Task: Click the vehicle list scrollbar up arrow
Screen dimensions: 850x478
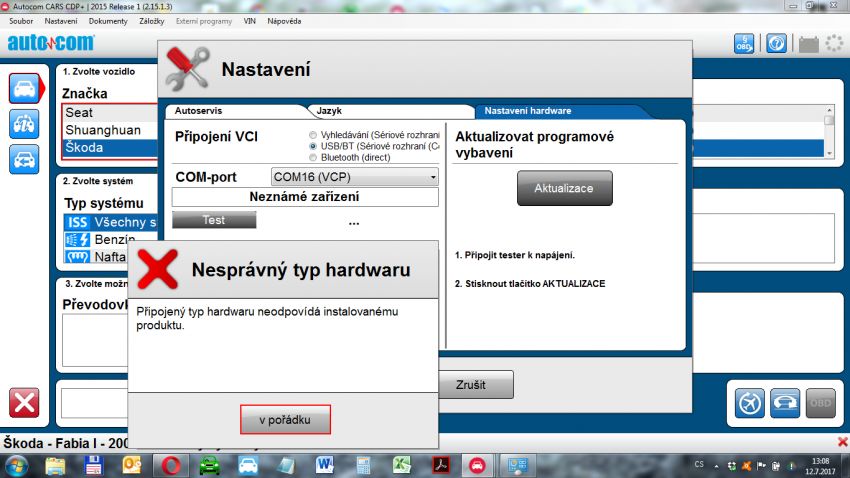Action: click(x=829, y=111)
